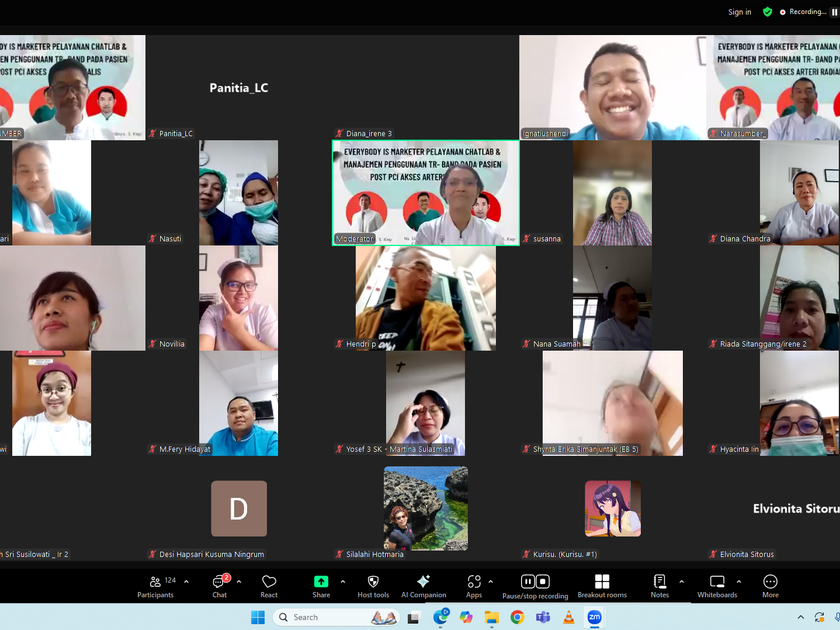The image size is (840, 630).
Task: Launch AI Companion
Action: (x=424, y=586)
